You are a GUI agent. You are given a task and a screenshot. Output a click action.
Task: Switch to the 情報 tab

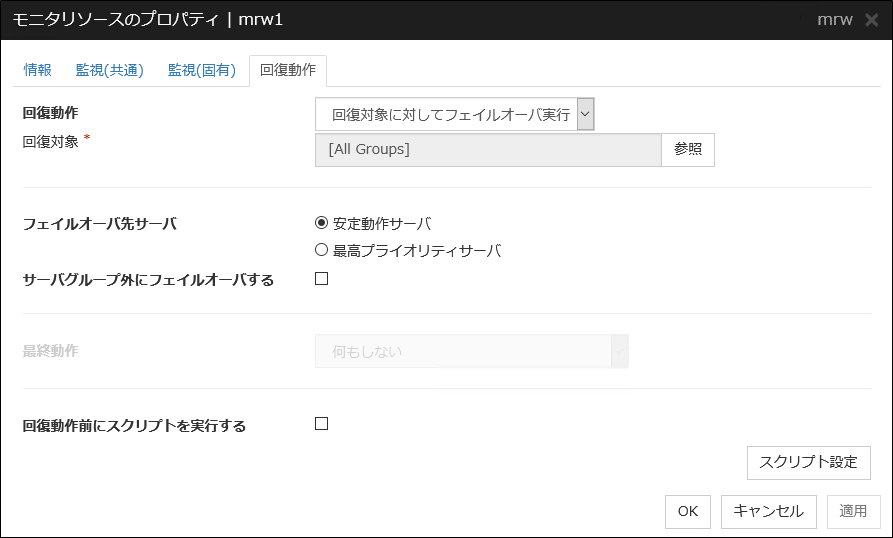(38, 70)
